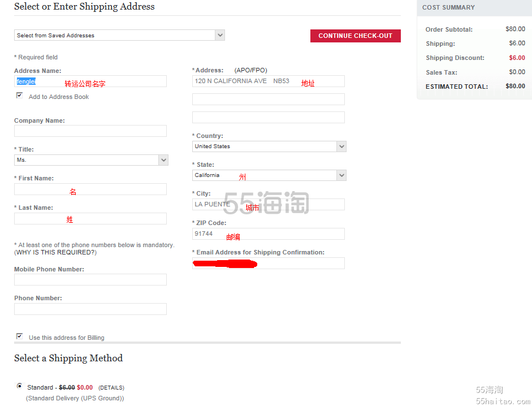The image size is (532, 406).
Task: Click the Shipping $6.00 value in summary
Action: pyautogui.click(x=517, y=43)
